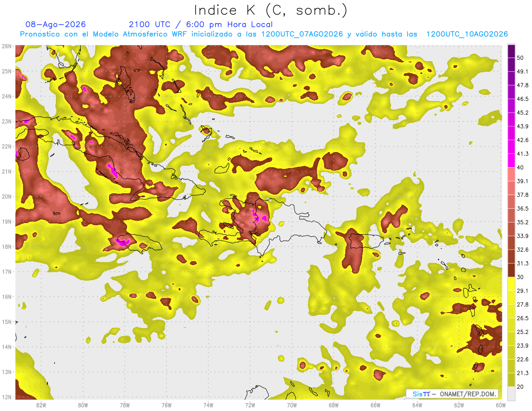Click the '50' label on the color scale
Viewport: 532px width, 411px height.
click(x=521, y=58)
